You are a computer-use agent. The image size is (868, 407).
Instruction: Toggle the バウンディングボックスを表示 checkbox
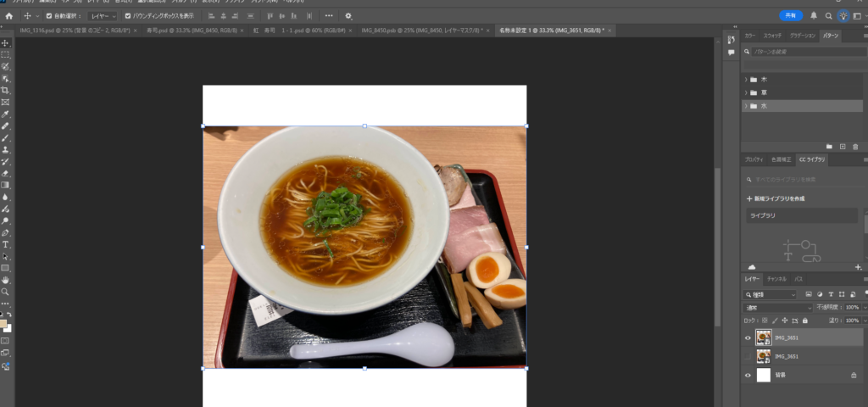click(128, 15)
